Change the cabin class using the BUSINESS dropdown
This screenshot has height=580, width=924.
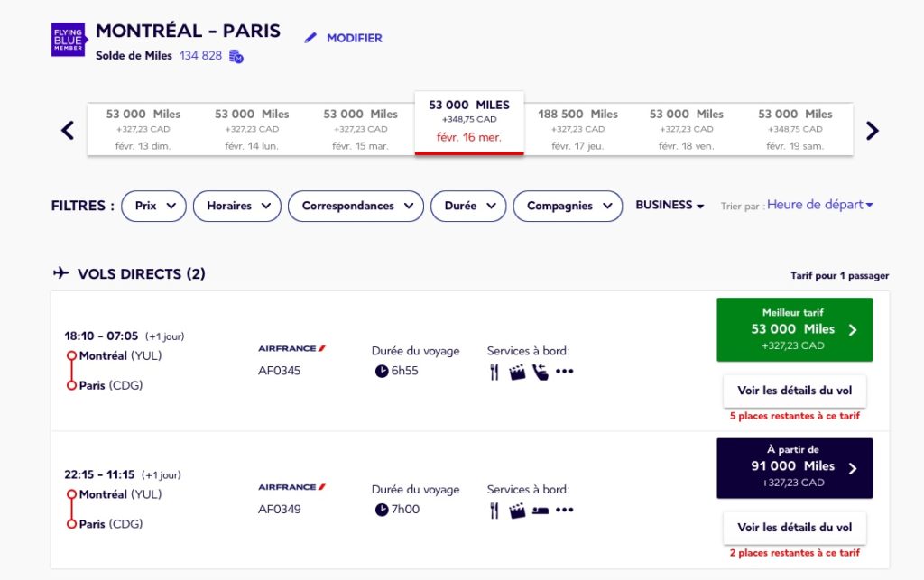669,206
